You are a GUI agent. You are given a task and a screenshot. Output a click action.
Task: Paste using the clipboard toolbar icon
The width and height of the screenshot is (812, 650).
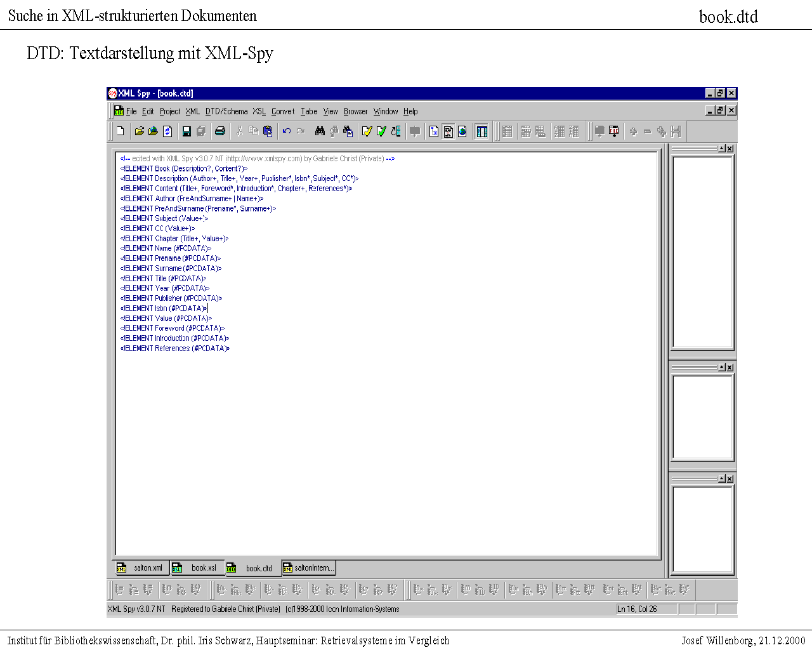[268, 131]
